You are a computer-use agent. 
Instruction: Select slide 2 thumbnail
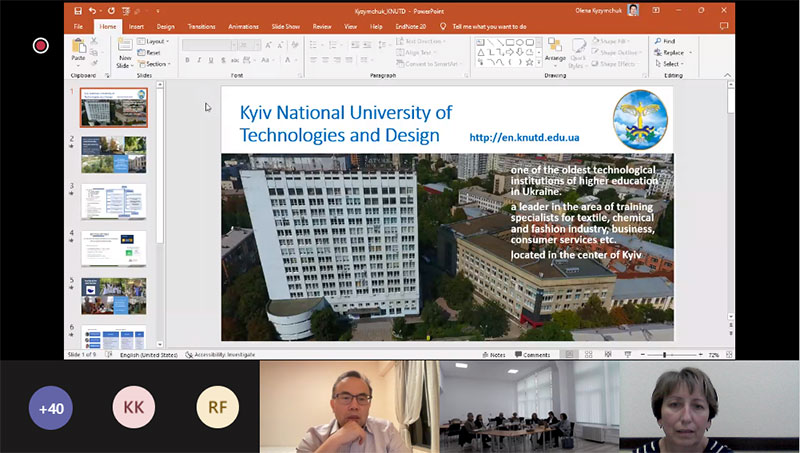click(113, 154)
